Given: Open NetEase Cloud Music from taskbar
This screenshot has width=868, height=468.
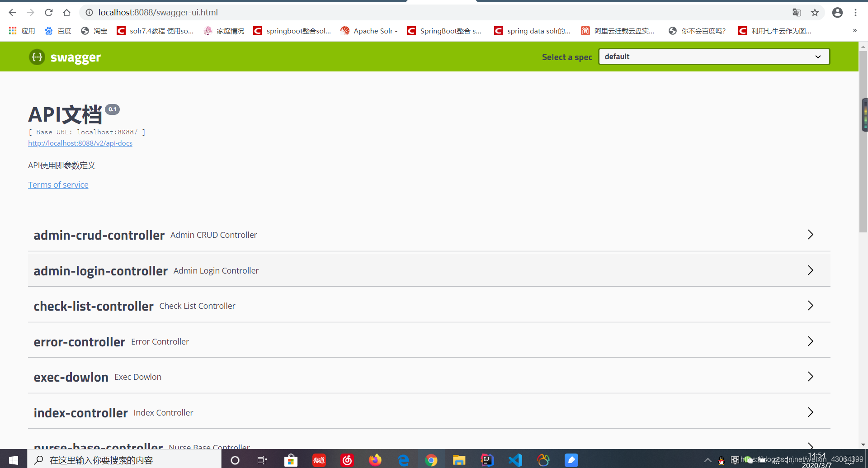Looking at the screenshot, I should pos(347,460).
